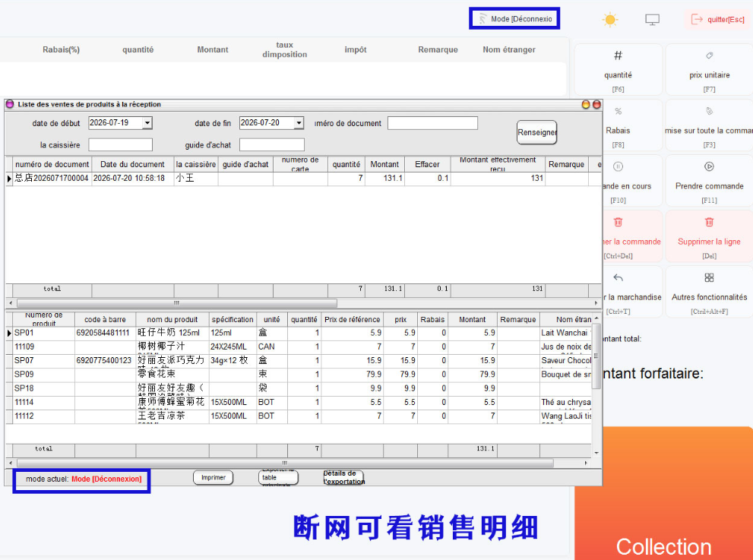Screen dimensions: 753x560
Task: Click the mode actuel status label
Action: click(x=84, y=479)
